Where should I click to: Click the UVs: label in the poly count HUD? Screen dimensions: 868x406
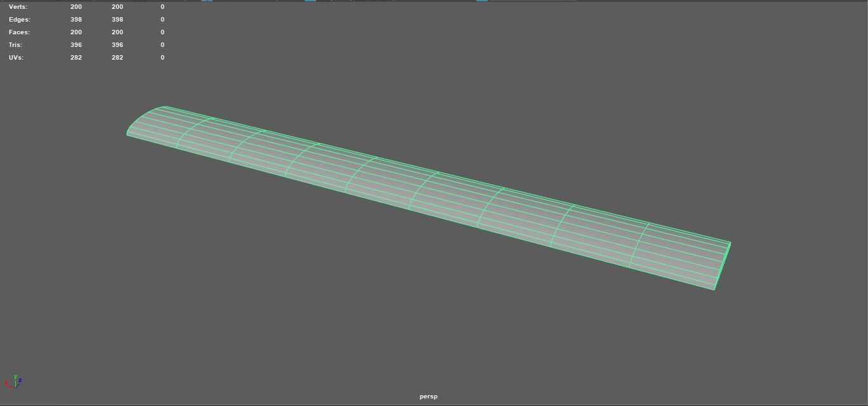tap(16, 57)
